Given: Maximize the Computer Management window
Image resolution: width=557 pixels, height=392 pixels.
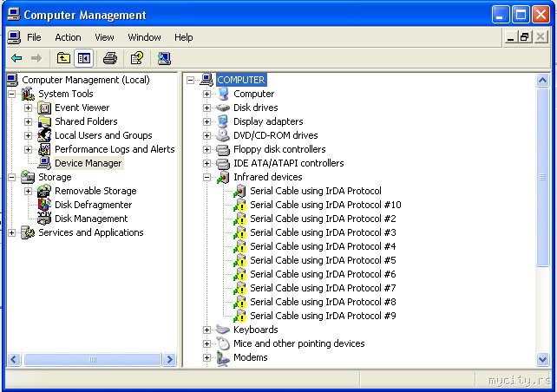Looking at the screenshot, I should [x=521, y=15].
